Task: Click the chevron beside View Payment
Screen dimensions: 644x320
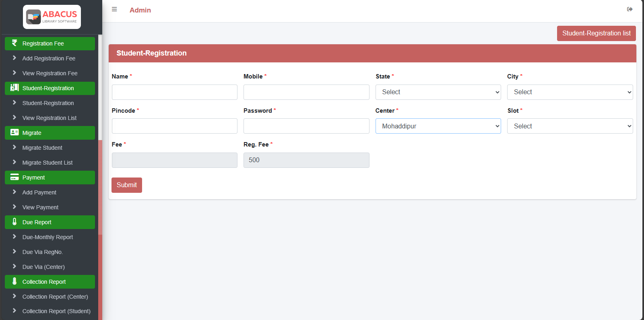Action: (14, 207)
